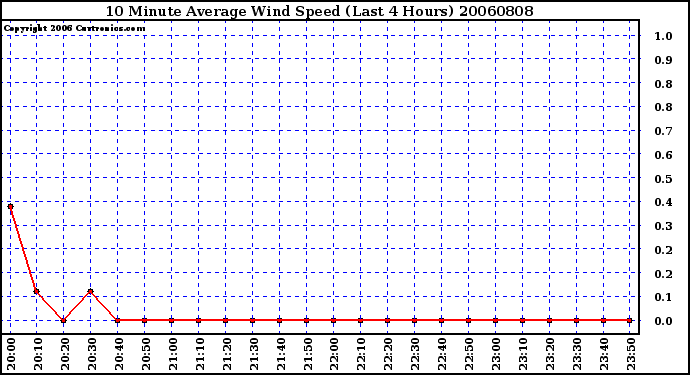The width and height of the screenshot is (690, 375).
Task: Select the 0.4 y-axis label
Action: [x=664, y=202]
